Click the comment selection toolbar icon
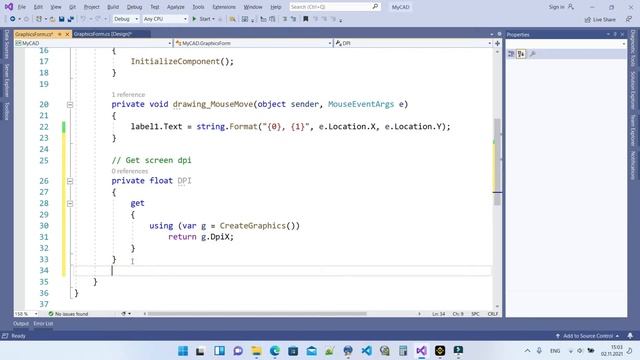The width and height of the screenshot is (640, 360). pos(284,19)
